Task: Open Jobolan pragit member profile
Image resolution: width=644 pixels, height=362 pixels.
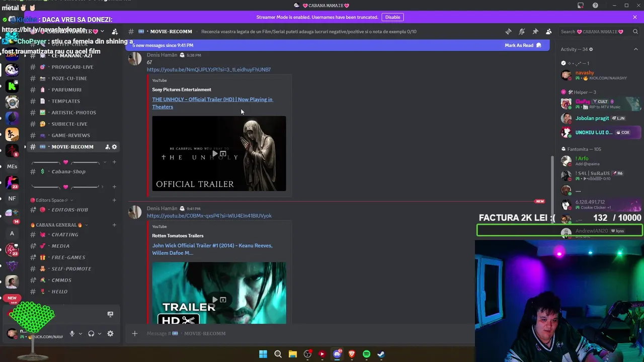Action: 601,118
